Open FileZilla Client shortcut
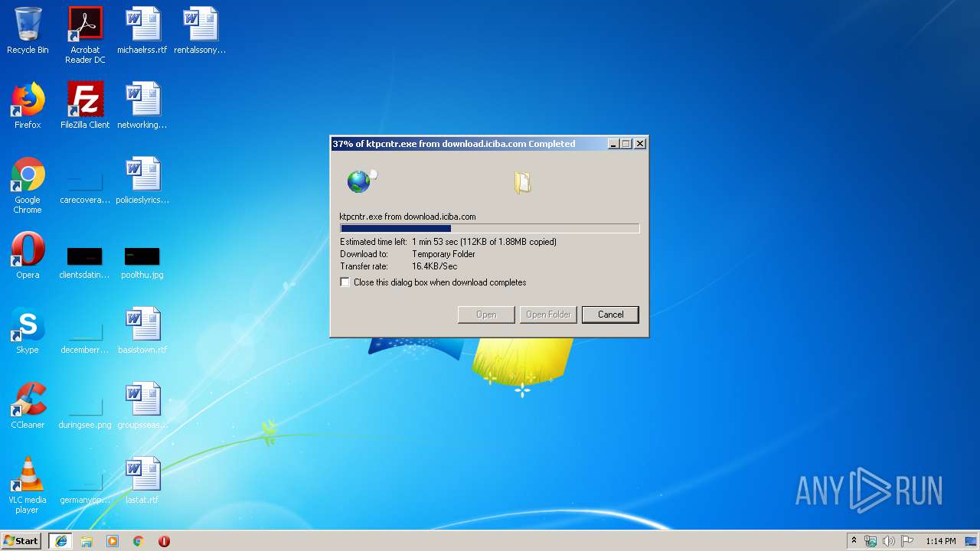Image resolution: width=980 pixels, height=551 pixels. pyautogui.click(x=85, y=106)
